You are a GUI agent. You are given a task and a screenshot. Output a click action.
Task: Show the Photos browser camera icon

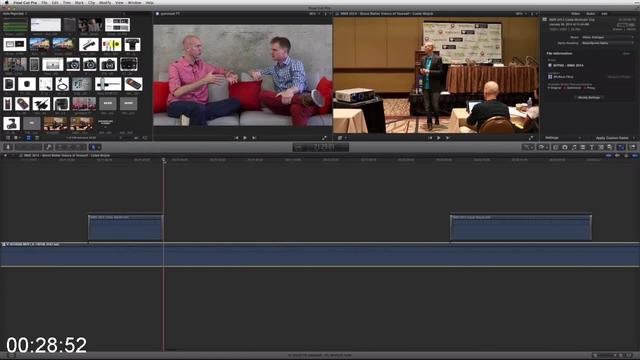coord(565,147)
